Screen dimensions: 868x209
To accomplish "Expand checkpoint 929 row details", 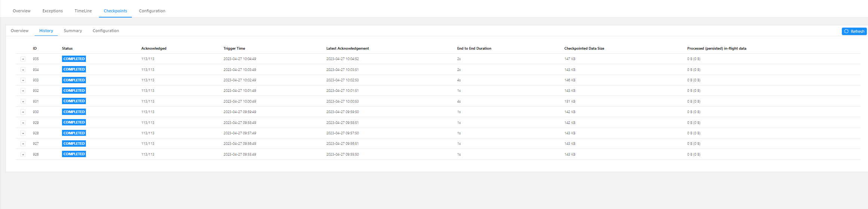I will tap(23, 123).
